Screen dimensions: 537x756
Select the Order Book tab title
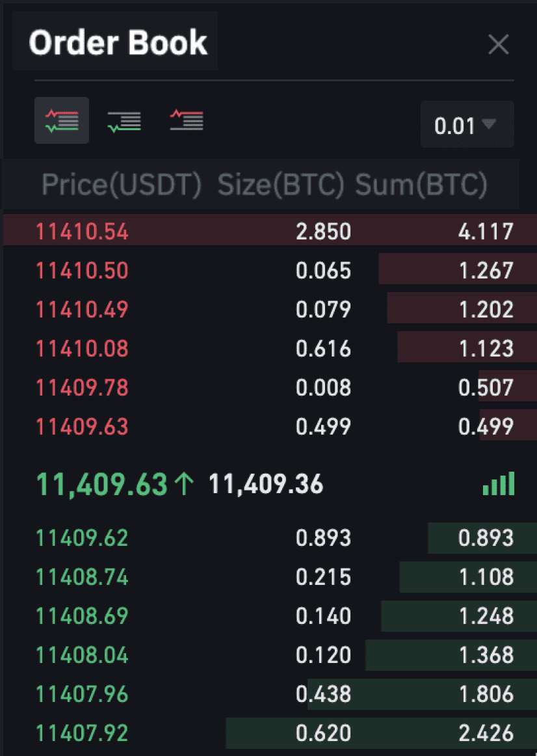[x=118, y=42]
